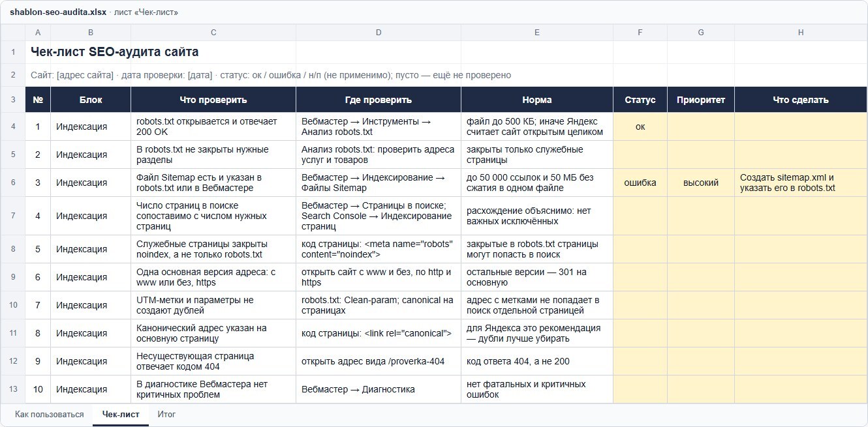Select column F header
The height and width of the screenshot is (427, 868).
(x=640, y=33)
